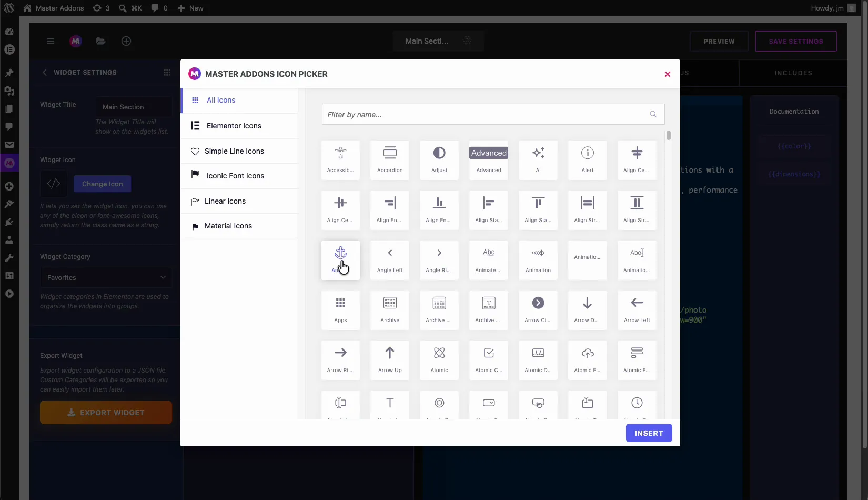
Task: Switch to Material Icons library
Action: tap(240, 226)
